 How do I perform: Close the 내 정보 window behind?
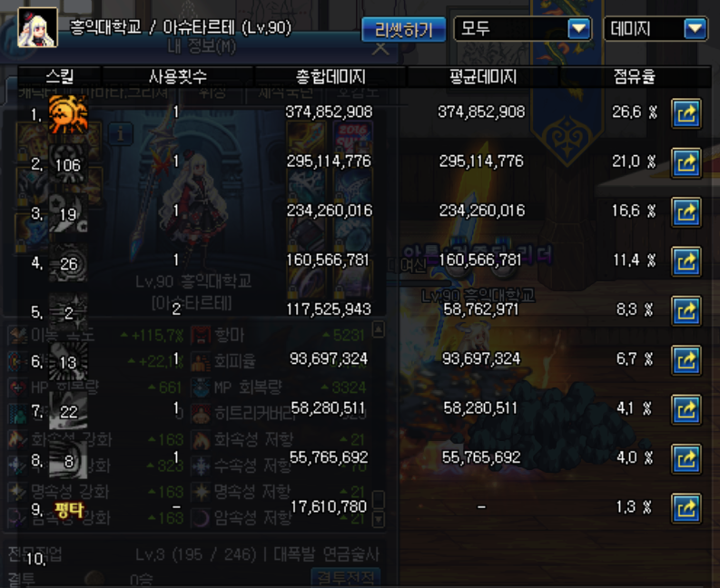click(x=380, y=48)
